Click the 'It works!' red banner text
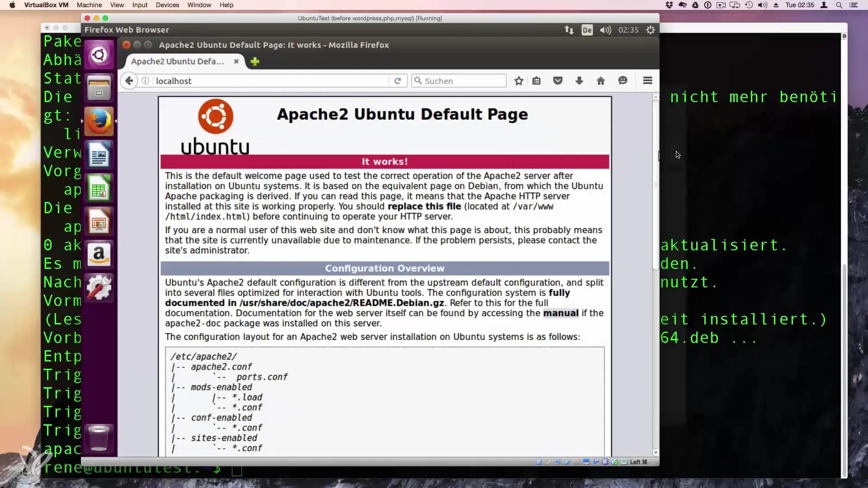Viewport: 868px width, 488px height. 385,162
